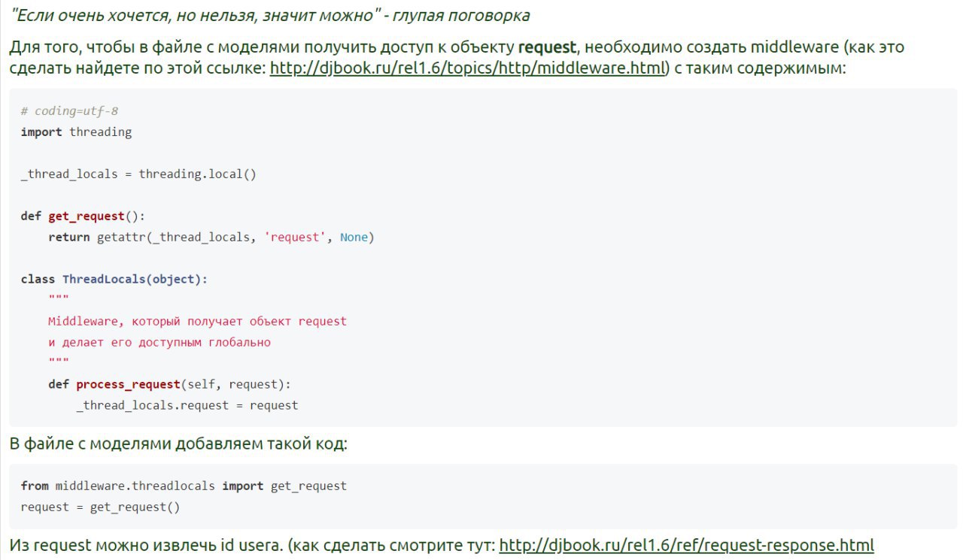Click the italic proverb quote at top

point(269,15)
